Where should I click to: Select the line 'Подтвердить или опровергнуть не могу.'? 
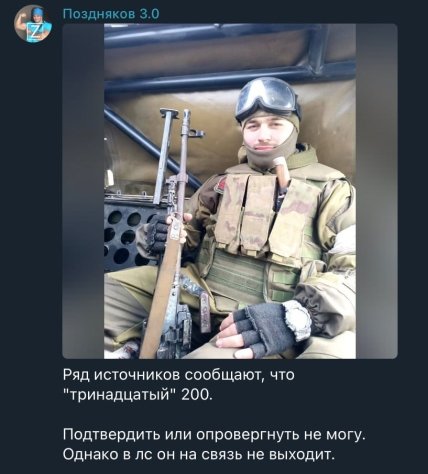point(214,435)
